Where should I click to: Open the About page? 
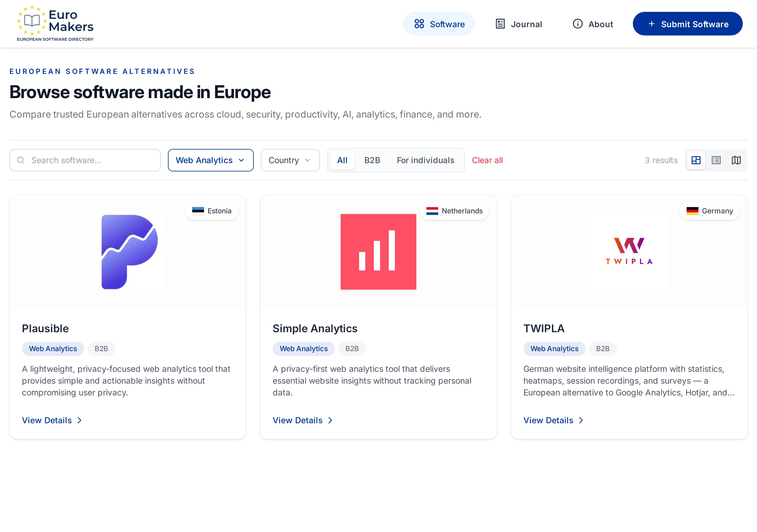593,24
